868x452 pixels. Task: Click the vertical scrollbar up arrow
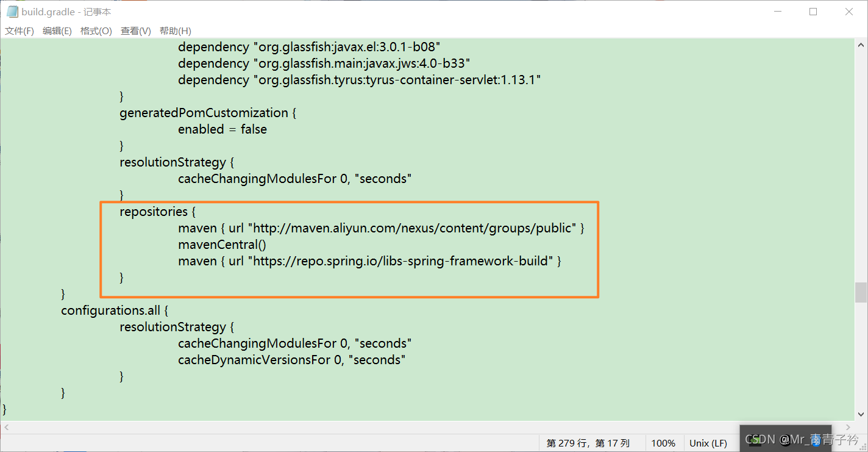[x=861, y=45]
